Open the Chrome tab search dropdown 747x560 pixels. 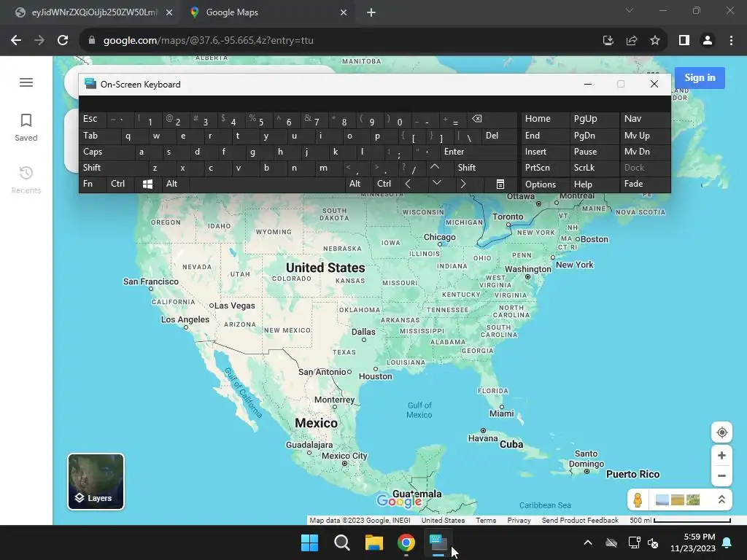point(630,10)
